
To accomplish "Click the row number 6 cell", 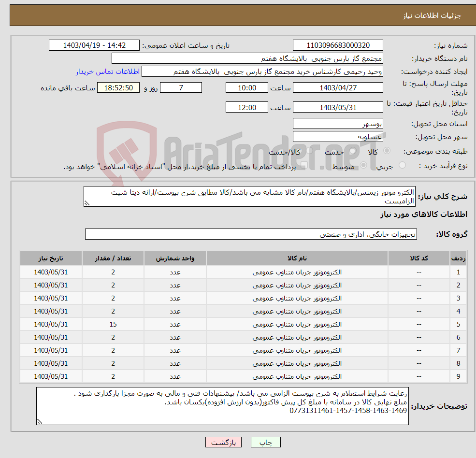I will 459,338.
